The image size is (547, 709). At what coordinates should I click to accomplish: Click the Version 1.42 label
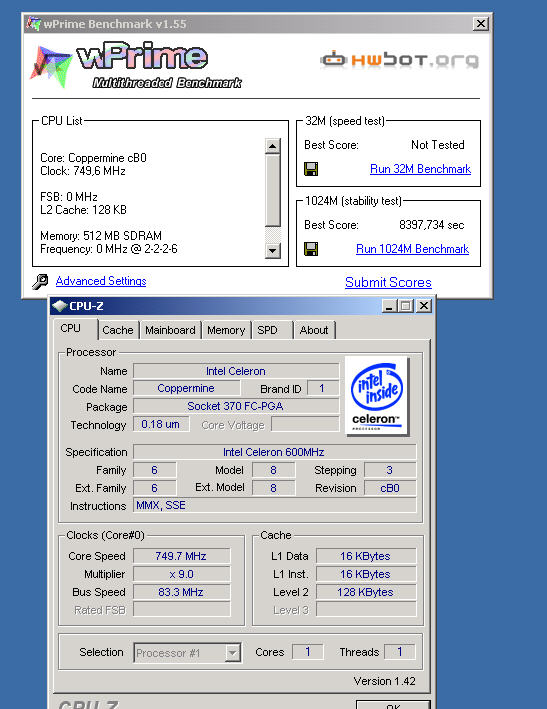pyautogui.click(x=384, y=681)
